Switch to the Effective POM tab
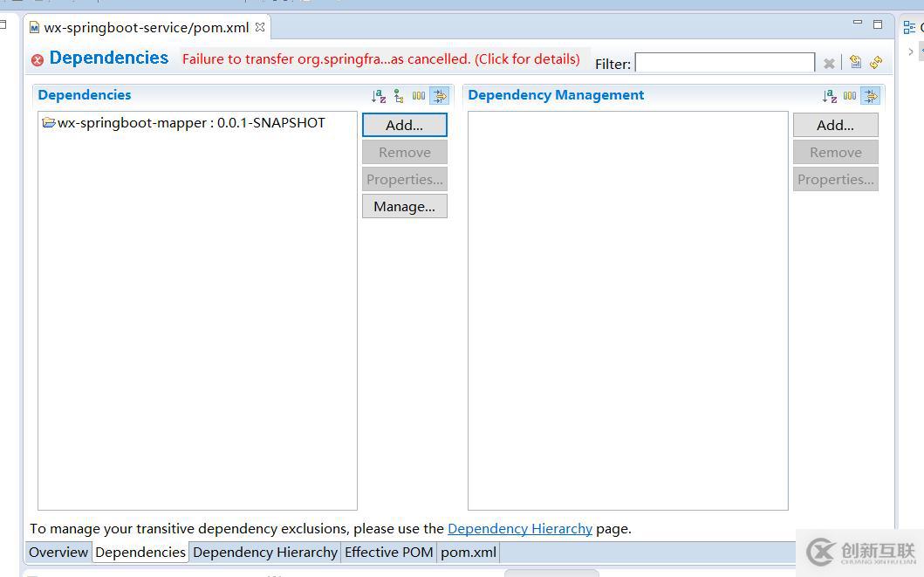Screen dimensions: 924x577 (x=389, y=553)
